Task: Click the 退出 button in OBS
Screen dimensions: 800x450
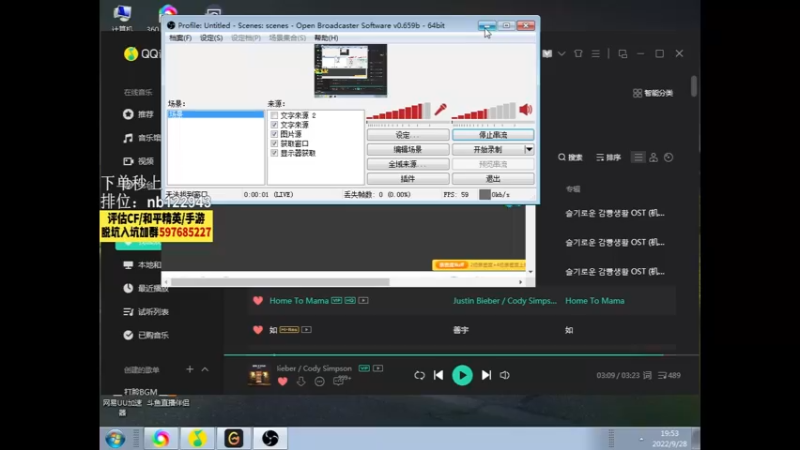Action: coord(493,179)
